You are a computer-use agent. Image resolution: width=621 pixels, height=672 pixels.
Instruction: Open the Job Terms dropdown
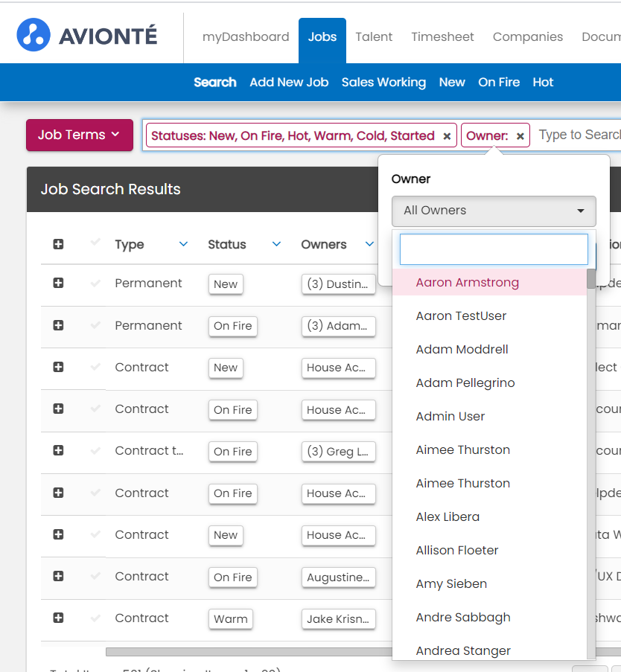click(x=79, y=135)
